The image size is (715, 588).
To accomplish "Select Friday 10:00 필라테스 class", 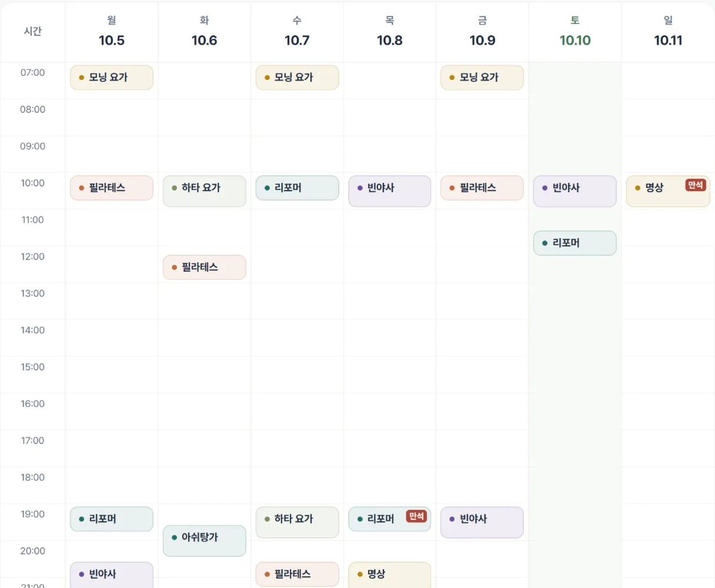I will [482, 188].
